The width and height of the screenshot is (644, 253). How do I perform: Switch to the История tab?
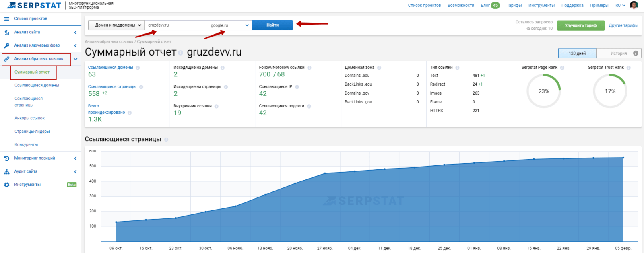(x=619, y=53)
